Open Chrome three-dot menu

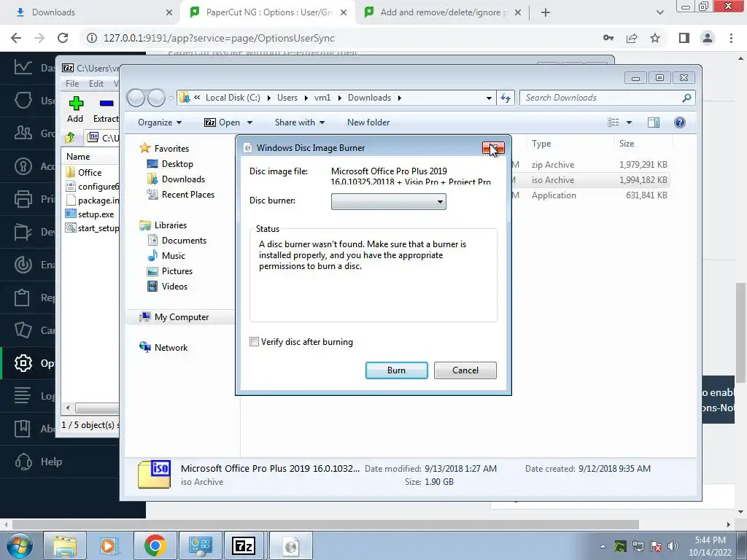731,38
